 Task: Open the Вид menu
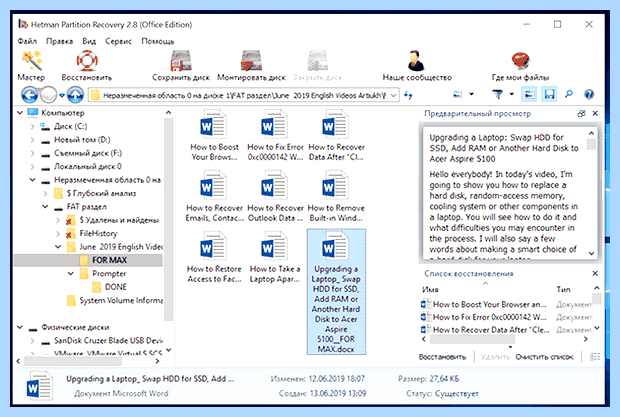(89, 41)
